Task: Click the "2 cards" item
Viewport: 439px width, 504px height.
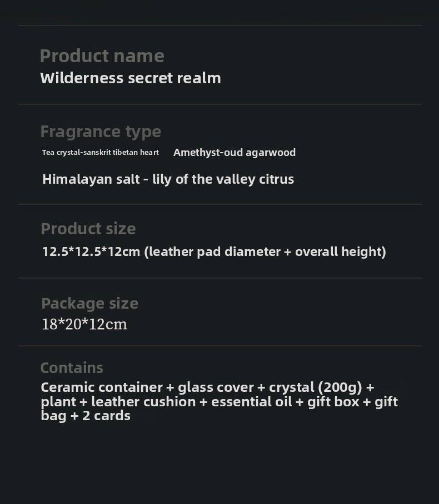Action: tap(106, 415)
